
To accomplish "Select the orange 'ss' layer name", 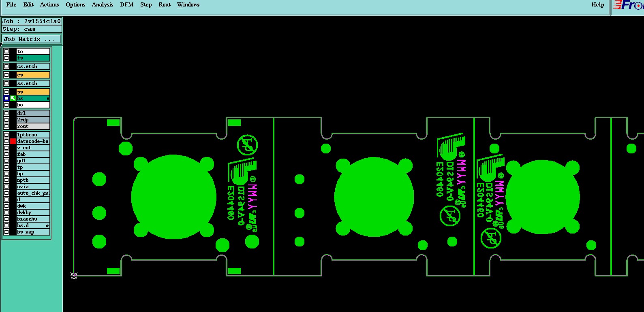I will pos(33,92).
